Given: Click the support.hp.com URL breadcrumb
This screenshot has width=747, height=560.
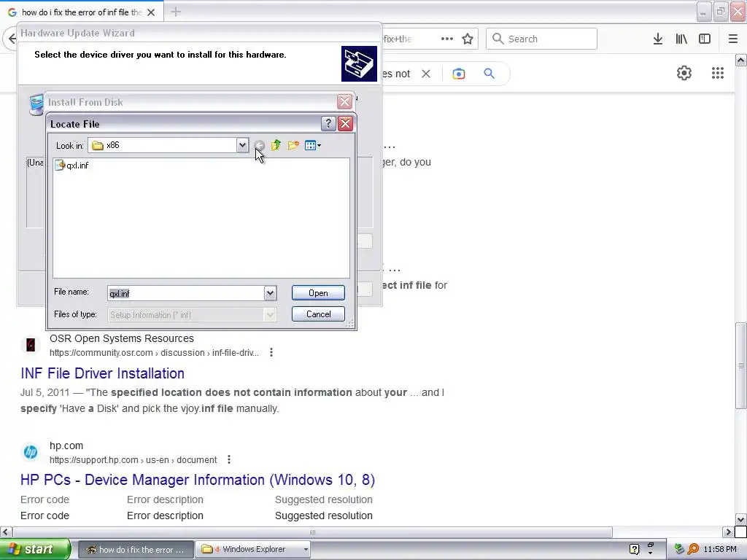Looking at the screenshot, I should point(133,460).
